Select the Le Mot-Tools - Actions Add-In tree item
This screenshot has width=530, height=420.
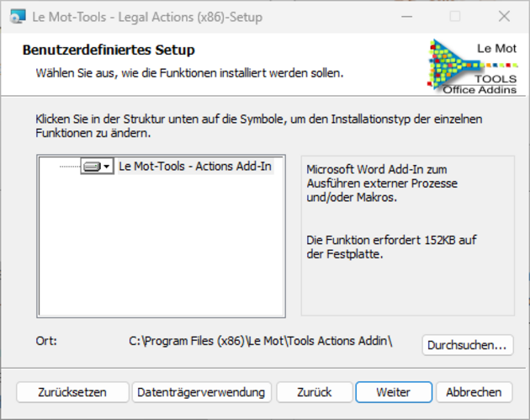(195, 167)
